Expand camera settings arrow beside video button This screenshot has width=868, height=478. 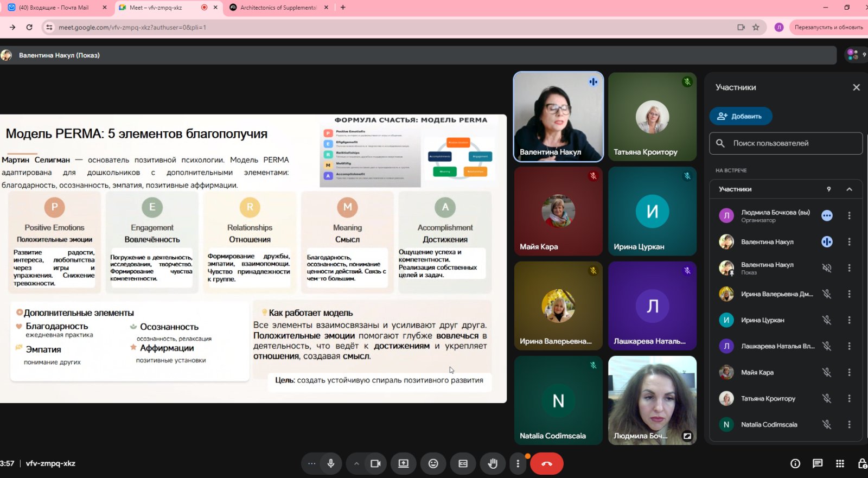[x=356, y=463]
